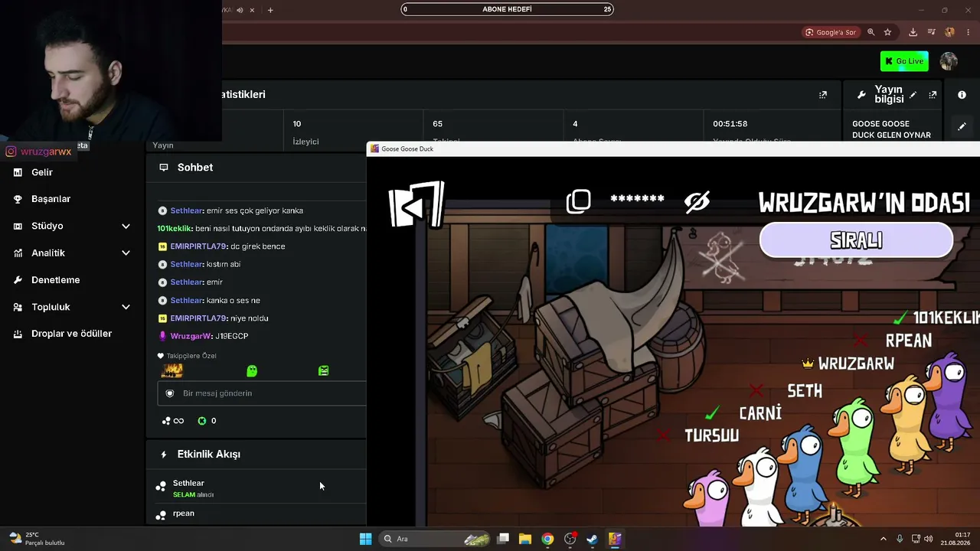
Task: Click the Etkinlik Akışı lightning icon
Action: point(163,455)
